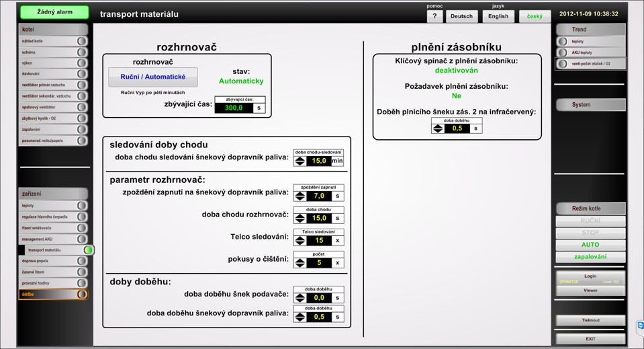Select zapalování under Režim kotle
The image size is (644, 349).
590,256
